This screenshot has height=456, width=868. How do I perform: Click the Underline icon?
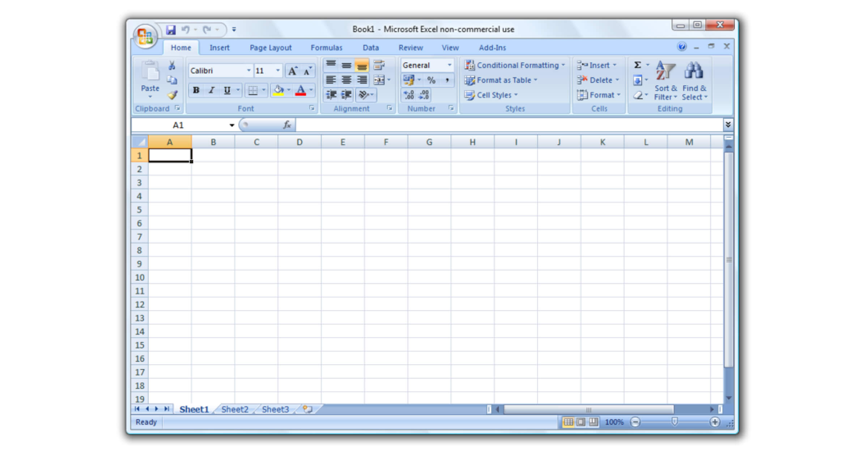pos(226,90)
